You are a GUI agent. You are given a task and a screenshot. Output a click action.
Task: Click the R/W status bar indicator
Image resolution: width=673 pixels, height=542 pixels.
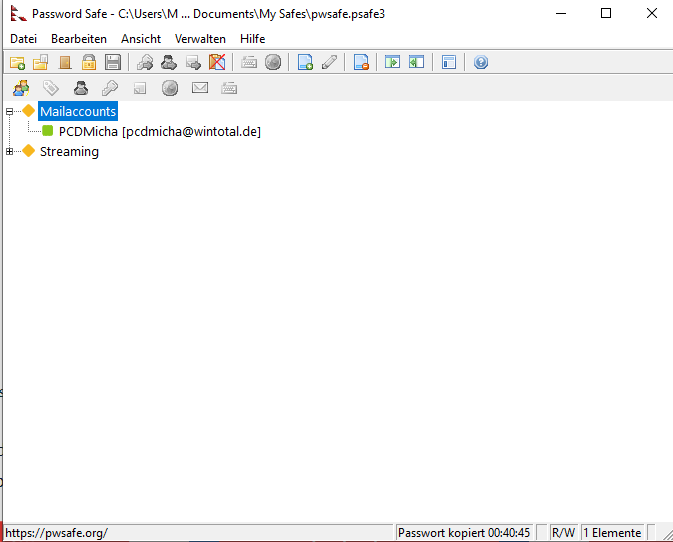pyautogui.click(x=564, y=533)
